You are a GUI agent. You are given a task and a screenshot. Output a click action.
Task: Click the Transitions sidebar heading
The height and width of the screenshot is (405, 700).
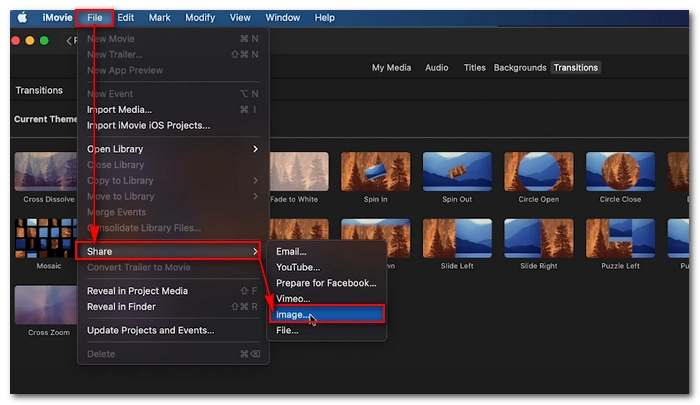pos(39,90)
